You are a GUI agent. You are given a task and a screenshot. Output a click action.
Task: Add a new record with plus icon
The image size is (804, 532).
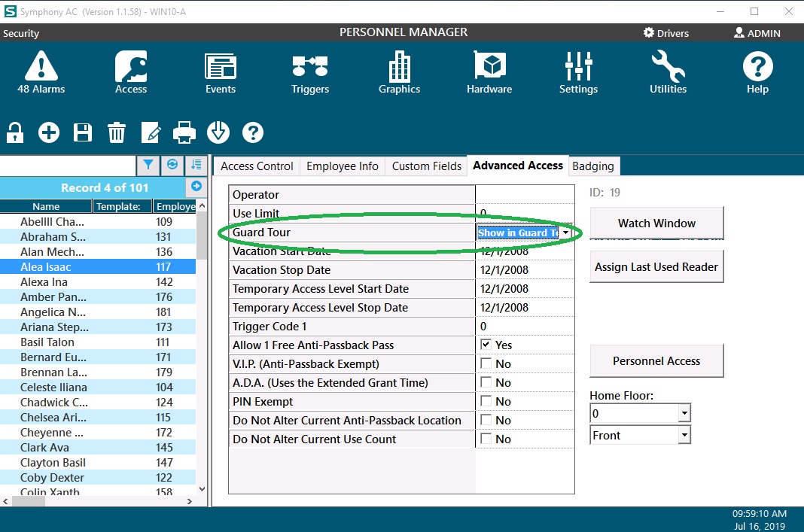pos(49,132)
